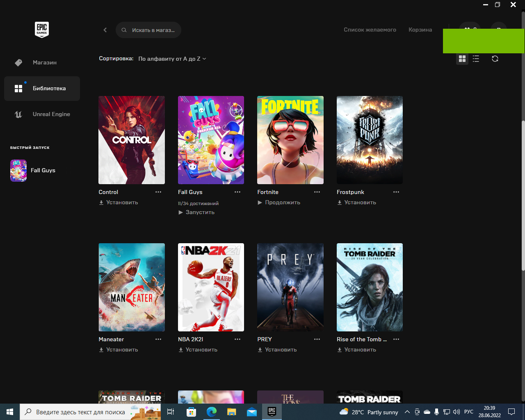Image resolution: width=525 pixels, height=420 pixels.
Task: Open NBA 2K21 options three dots
Action: tap(237, 339)
